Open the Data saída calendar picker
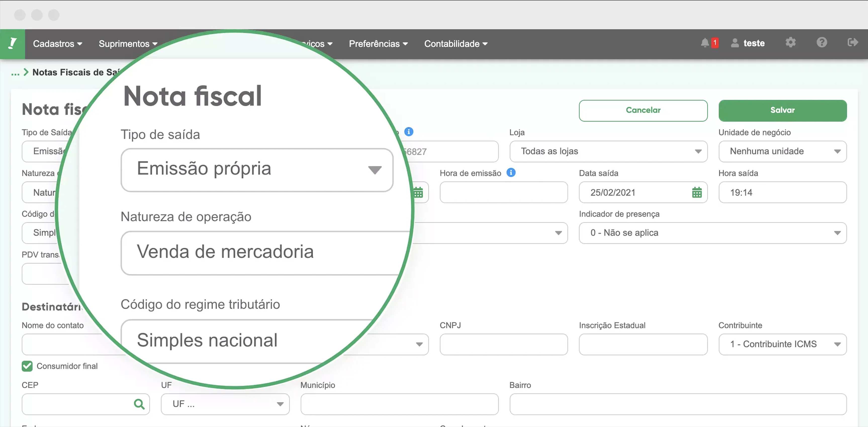The height and width of the screenshot is (427, 868). pos(697,192)
